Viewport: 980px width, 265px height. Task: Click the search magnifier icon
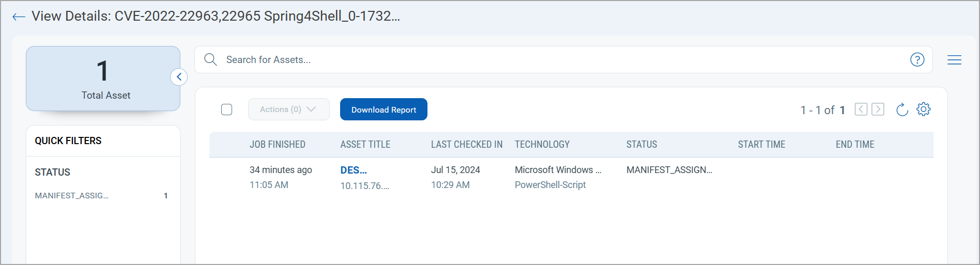coord(210,59)
